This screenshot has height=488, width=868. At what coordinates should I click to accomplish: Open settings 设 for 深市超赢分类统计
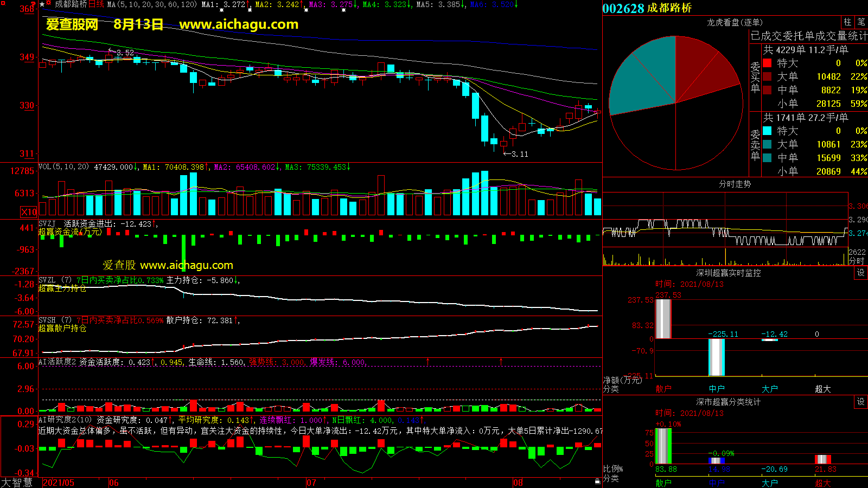861,402
